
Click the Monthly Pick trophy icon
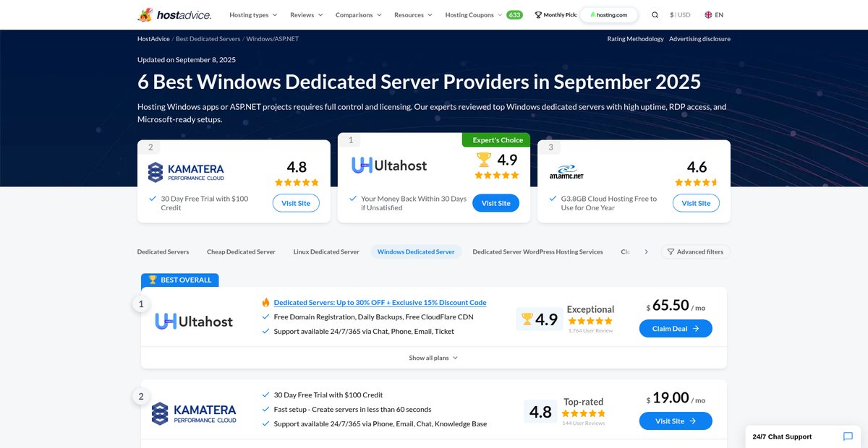coord(538,14)
